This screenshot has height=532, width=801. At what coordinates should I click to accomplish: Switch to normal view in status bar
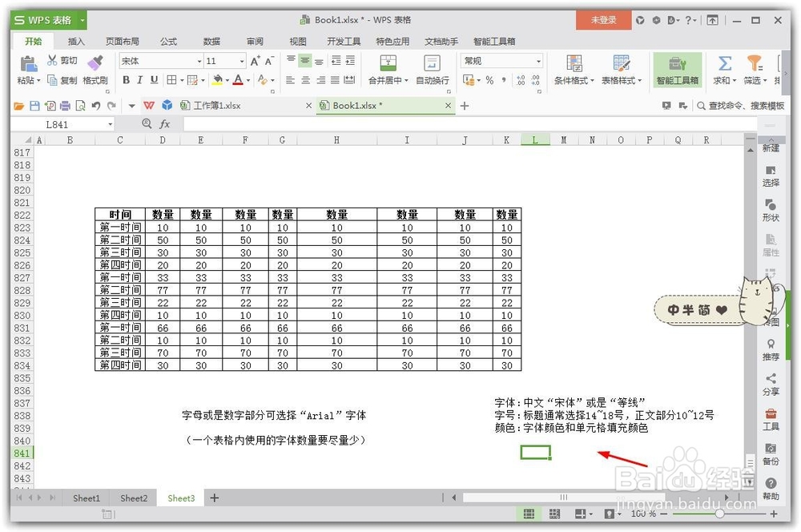coord(529,514)
